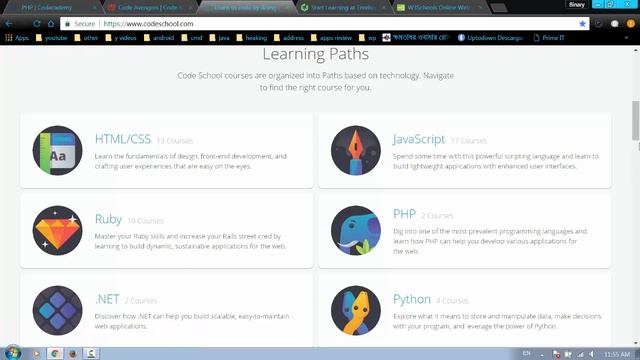This screenshot has width=640, height=360.
Task: Open the youtube bookmark folder
Action: tap(51, 38)
